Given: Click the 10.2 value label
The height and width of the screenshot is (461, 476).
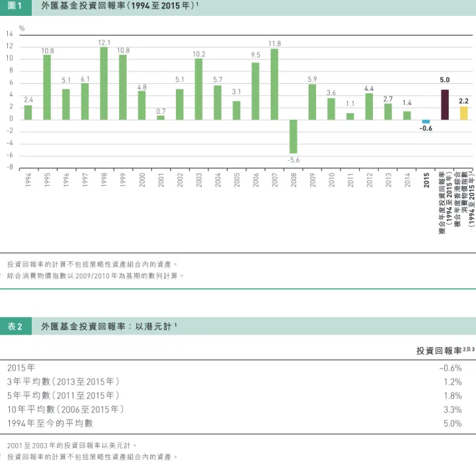Looking at the screenshot, I should [199, 54].
